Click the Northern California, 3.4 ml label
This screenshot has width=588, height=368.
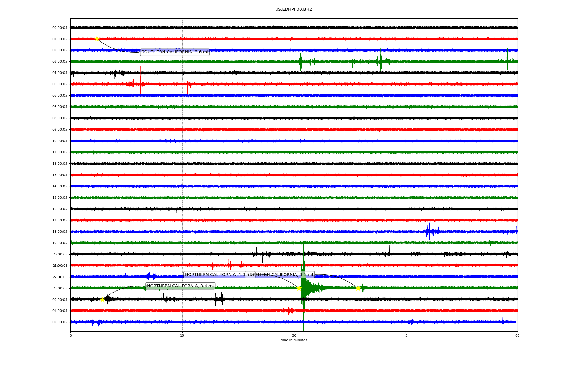pos(180,286)
